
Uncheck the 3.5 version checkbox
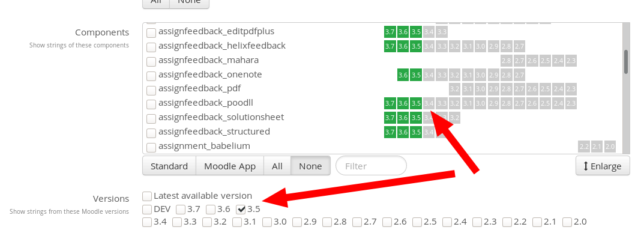(241, 210)
